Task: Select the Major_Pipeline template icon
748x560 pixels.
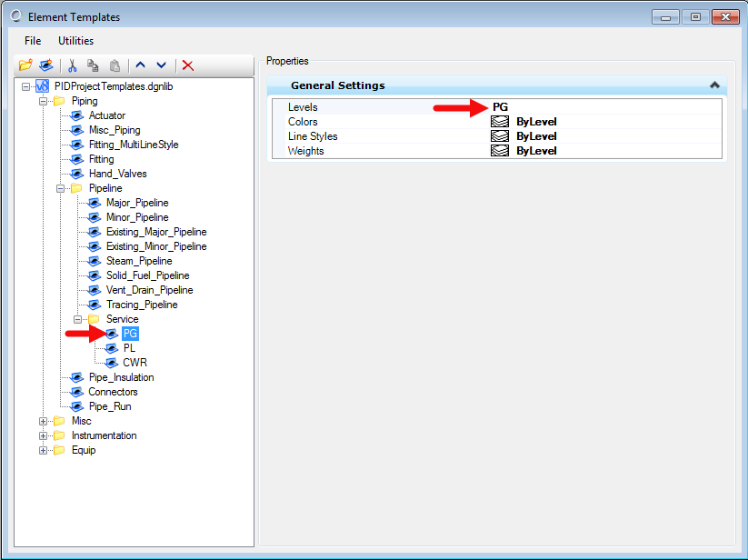Action: click(95, 203)
